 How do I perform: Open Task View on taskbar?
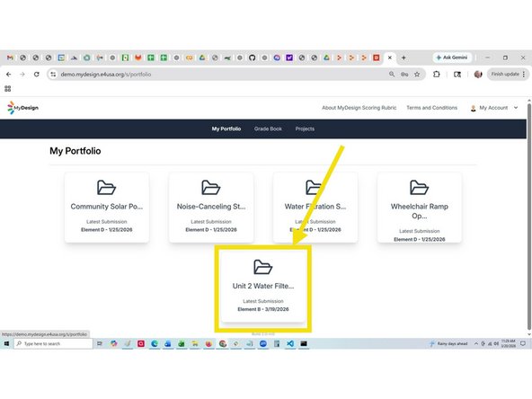(100, 343)
